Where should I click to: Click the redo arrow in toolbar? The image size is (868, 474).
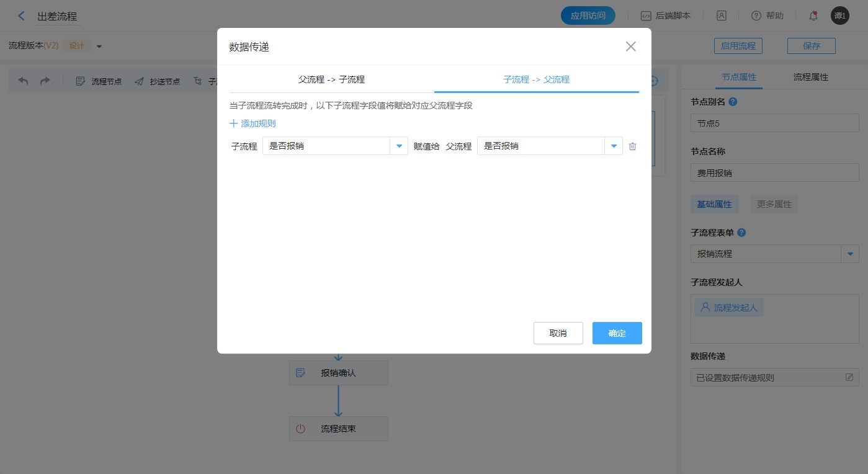(45, 81)
